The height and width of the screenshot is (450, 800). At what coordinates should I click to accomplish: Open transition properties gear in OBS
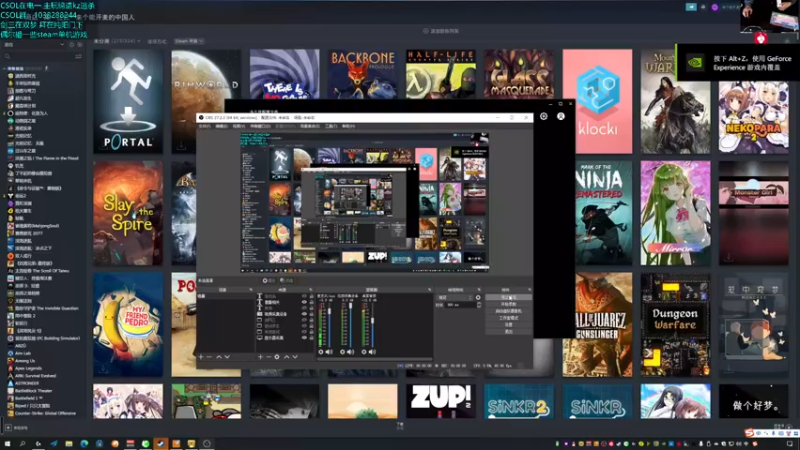click(x=478, y=297)
